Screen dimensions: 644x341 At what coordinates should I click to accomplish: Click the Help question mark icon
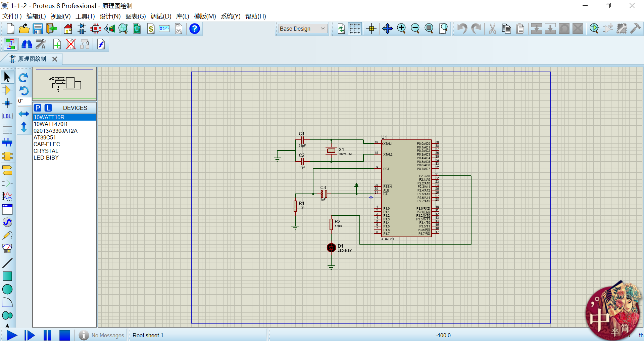click(194, 29)
